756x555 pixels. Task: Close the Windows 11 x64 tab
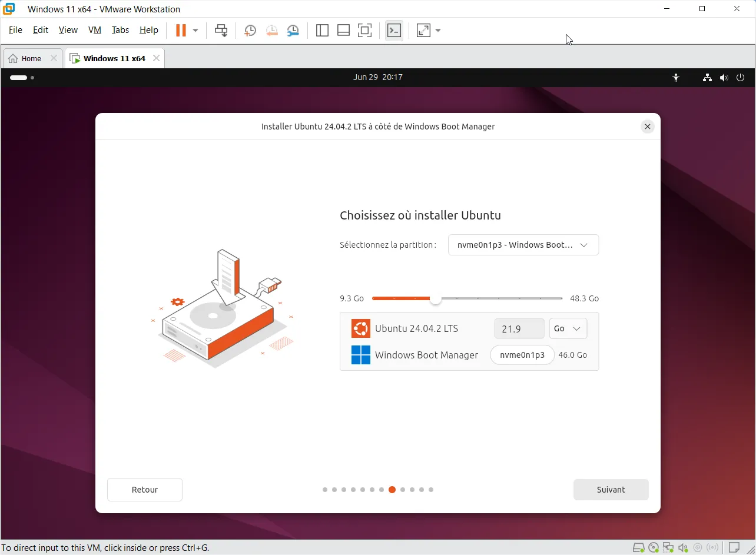click(x=156, y=58)
